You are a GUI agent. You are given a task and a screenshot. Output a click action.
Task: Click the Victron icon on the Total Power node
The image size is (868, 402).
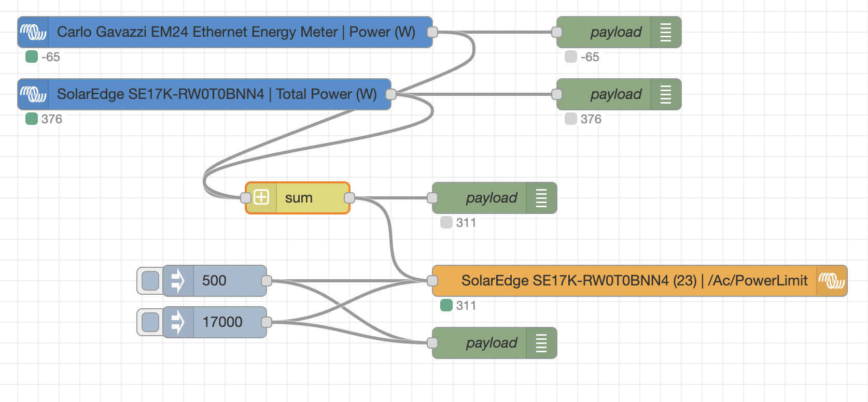(33, 94)
